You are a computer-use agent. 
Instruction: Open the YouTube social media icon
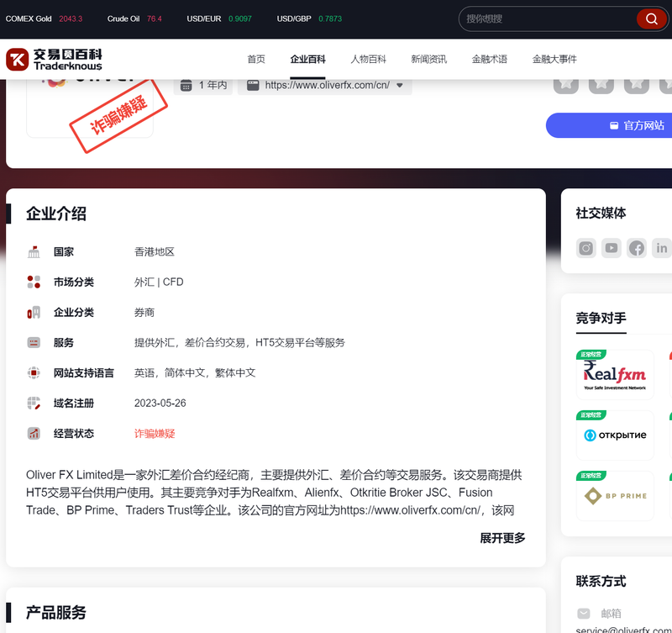click(x=612, y=248)
